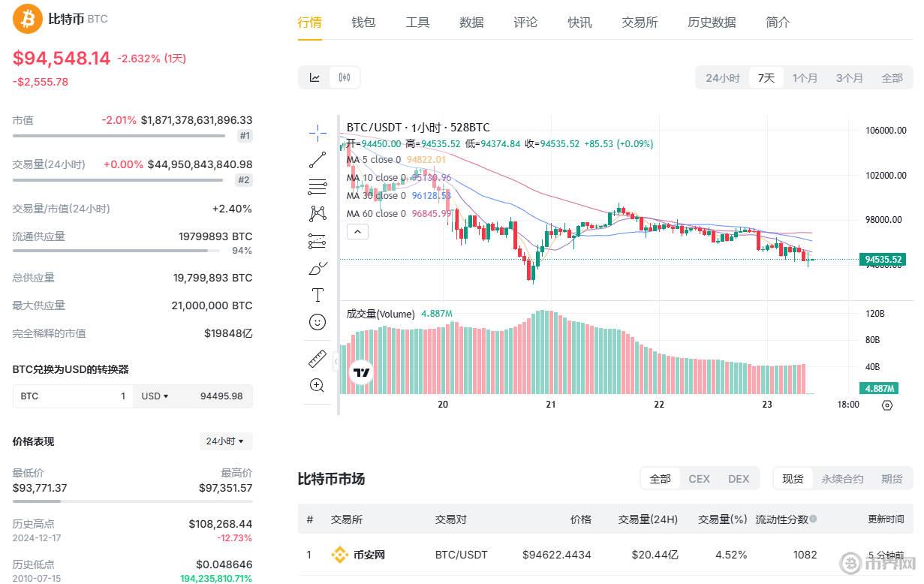Select the trend line drawing tool

click(x=318, y=160)
